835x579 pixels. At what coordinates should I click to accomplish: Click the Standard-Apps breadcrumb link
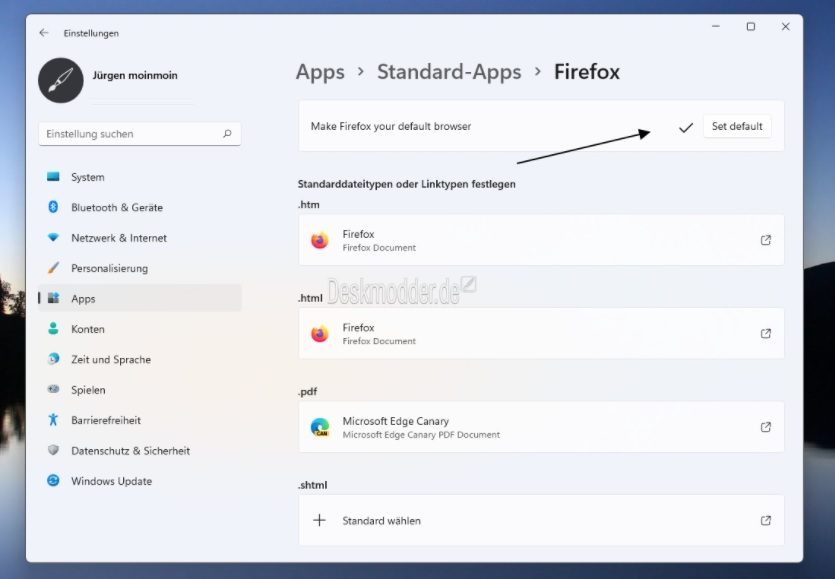pos(449,72)
